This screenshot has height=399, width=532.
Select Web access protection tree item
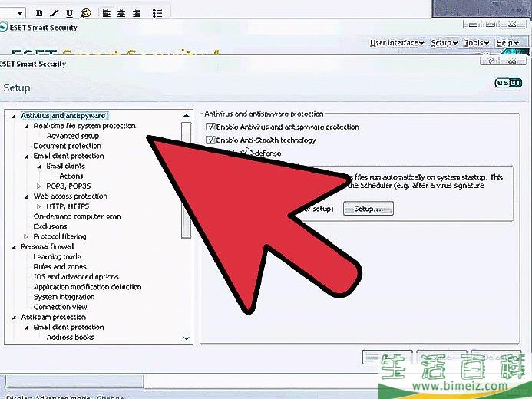pos(71,196)
